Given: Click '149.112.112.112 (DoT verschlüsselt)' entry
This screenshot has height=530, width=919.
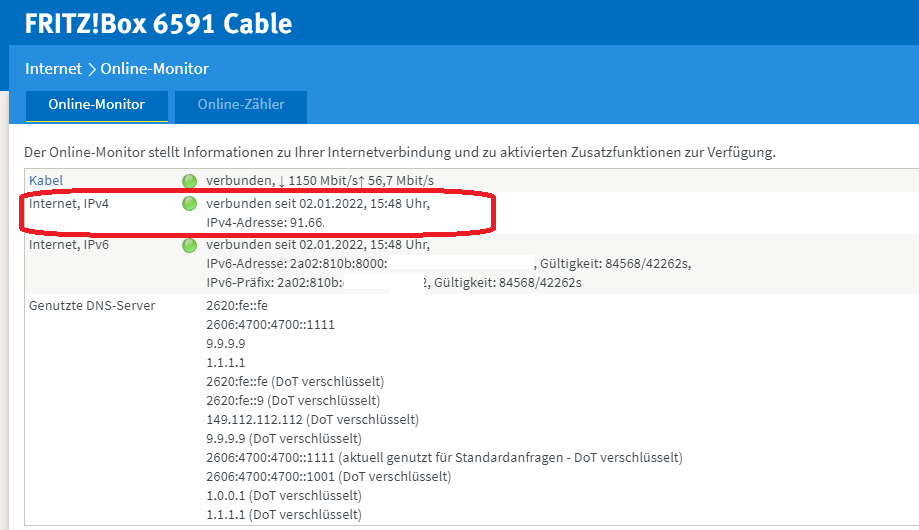Looking at the screenshot, I should pos(312,420).
